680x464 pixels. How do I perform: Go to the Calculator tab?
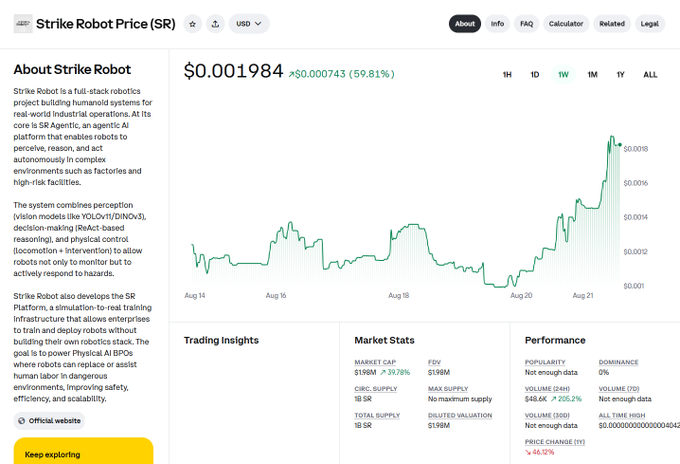click(566, 24)
